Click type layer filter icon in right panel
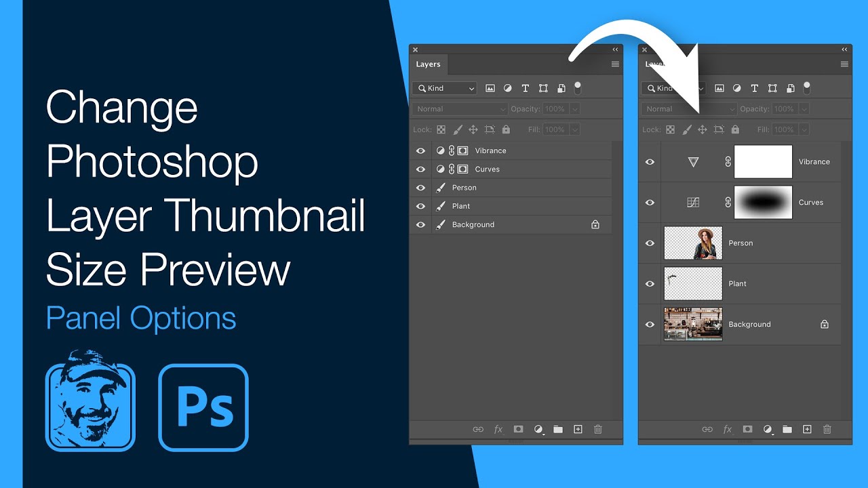Screen dimensions: 868x488 click(x=754, y=88)
